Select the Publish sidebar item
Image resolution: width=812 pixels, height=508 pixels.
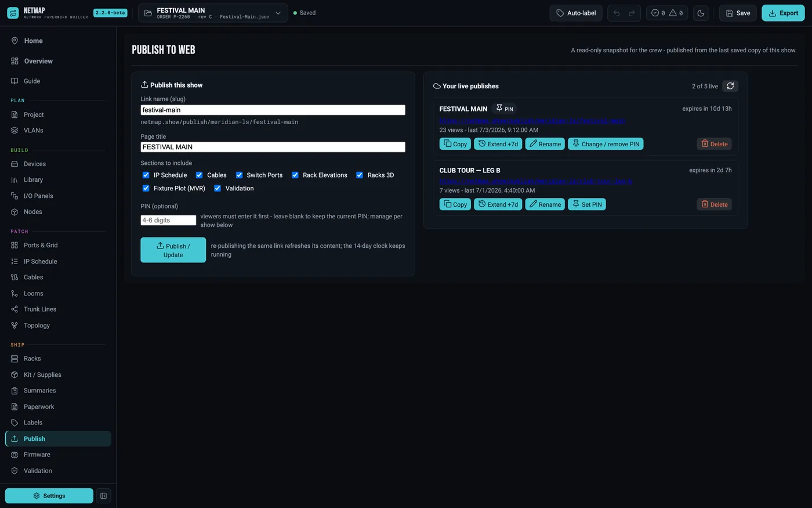58,438
